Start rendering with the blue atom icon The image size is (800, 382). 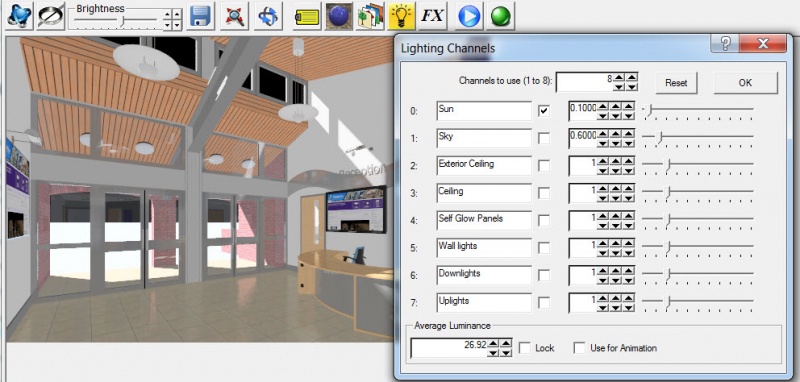click(x=20, y=16)
